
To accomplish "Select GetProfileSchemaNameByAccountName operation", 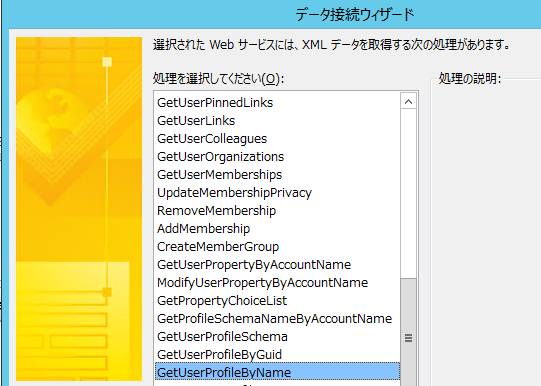I will 277,318.
